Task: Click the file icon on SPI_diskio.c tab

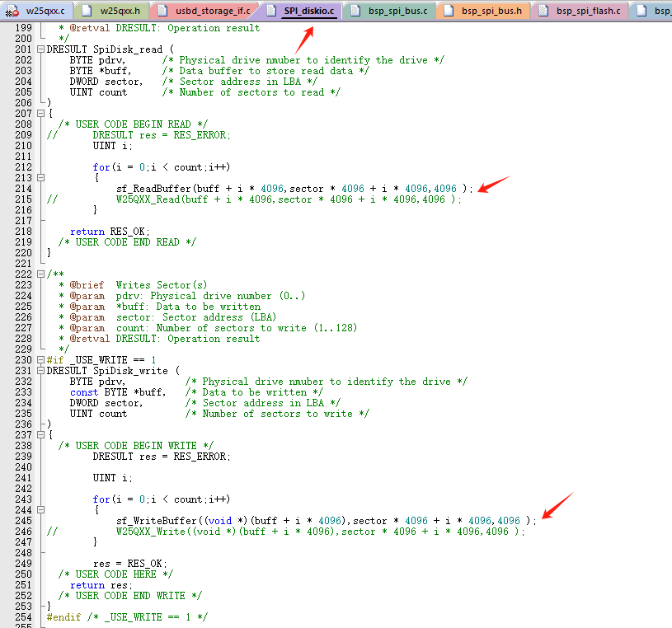Action: tap(271, 11)
